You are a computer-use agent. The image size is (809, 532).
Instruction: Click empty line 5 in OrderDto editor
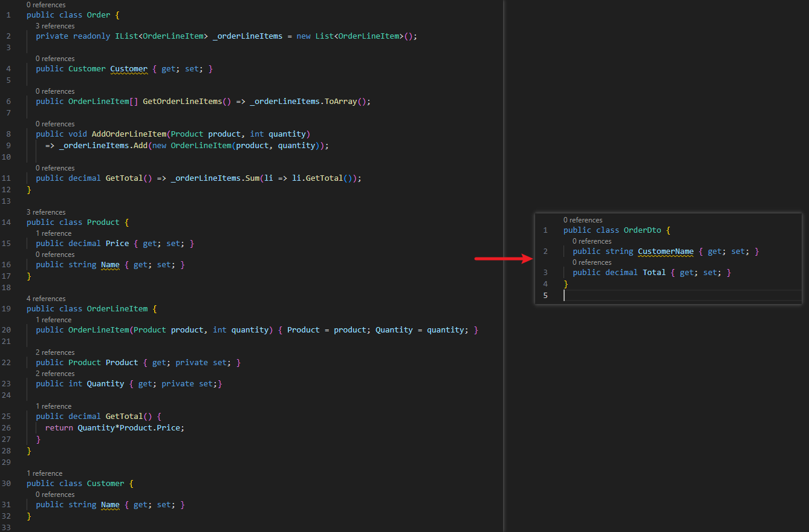[682, 296]
